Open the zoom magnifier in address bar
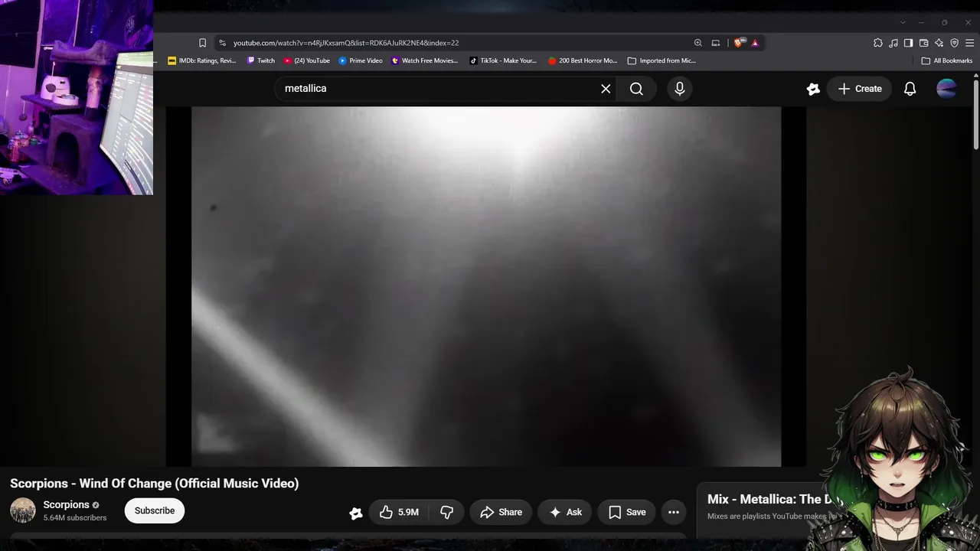980x551 pixels. [697, 43]
